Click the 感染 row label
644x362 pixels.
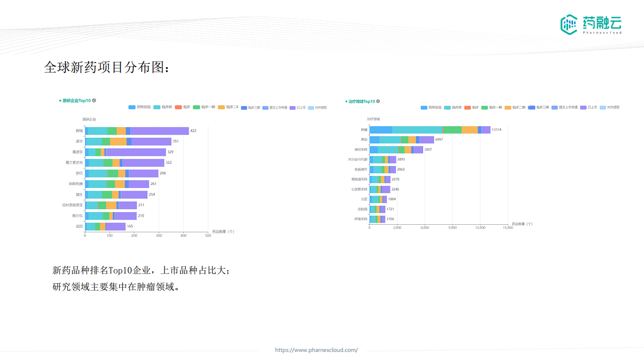tap(364, 139)
